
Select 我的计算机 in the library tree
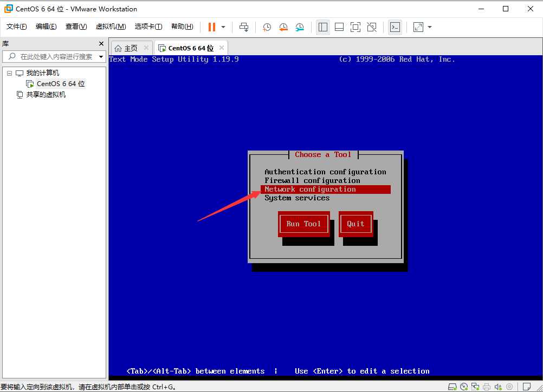pyautogui.click(x=43, y=73)
